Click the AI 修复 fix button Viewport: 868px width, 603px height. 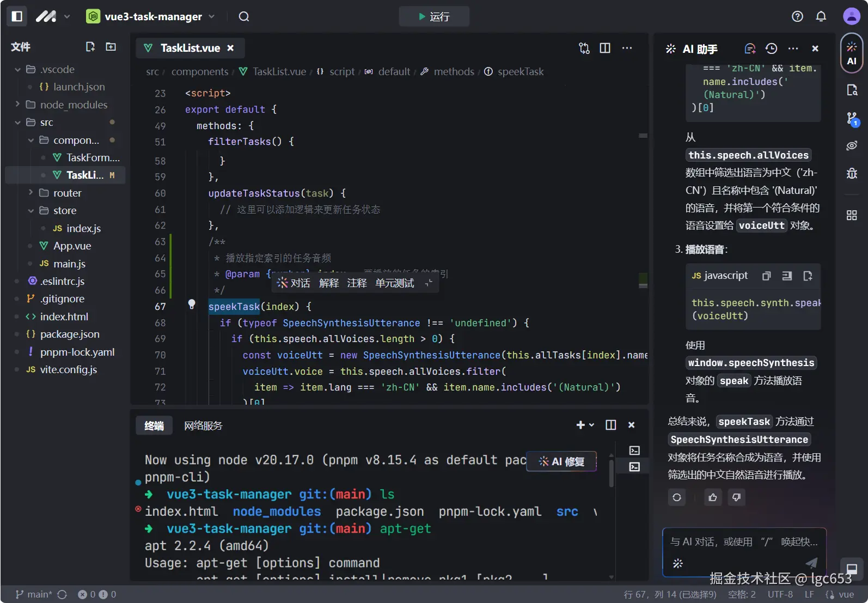point(561,461)
